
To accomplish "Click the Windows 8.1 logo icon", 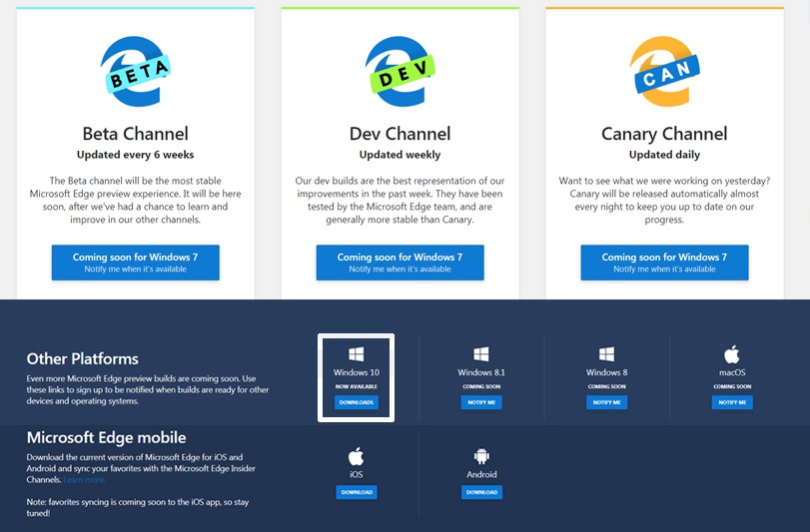I will [481, 354].
